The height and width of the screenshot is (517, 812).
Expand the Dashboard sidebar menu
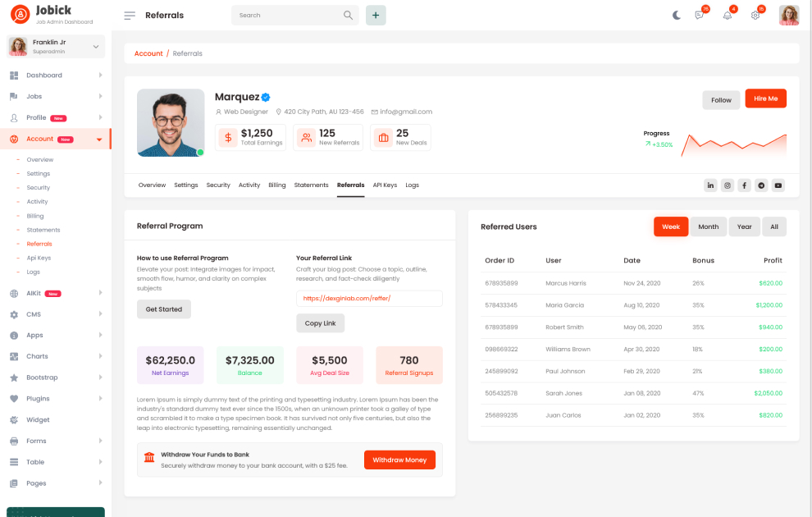[x=56, y=75]
